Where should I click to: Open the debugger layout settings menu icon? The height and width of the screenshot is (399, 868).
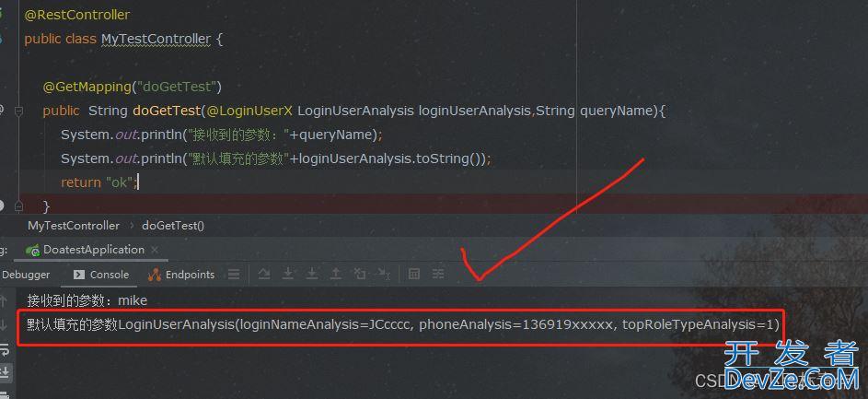pos(234,274)
